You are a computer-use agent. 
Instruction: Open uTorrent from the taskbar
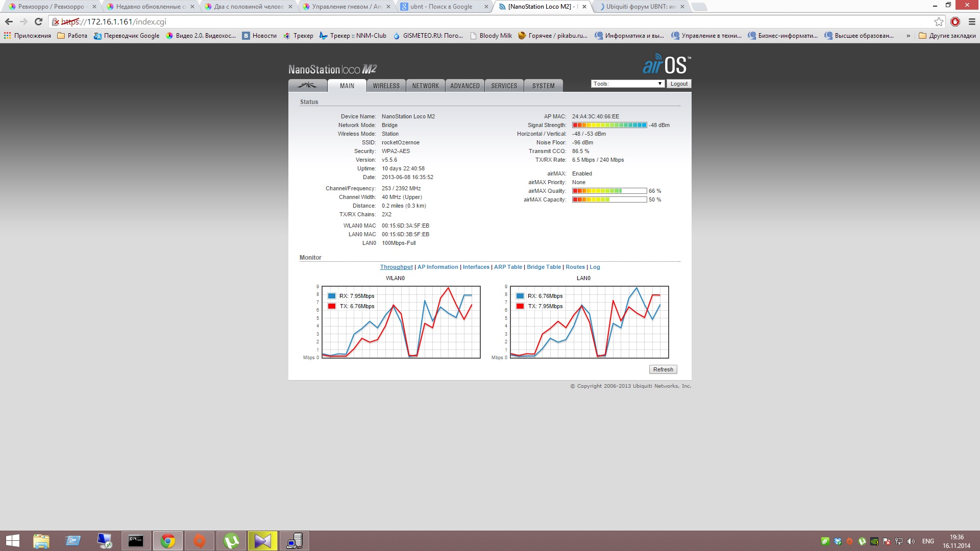pos(231,541)
